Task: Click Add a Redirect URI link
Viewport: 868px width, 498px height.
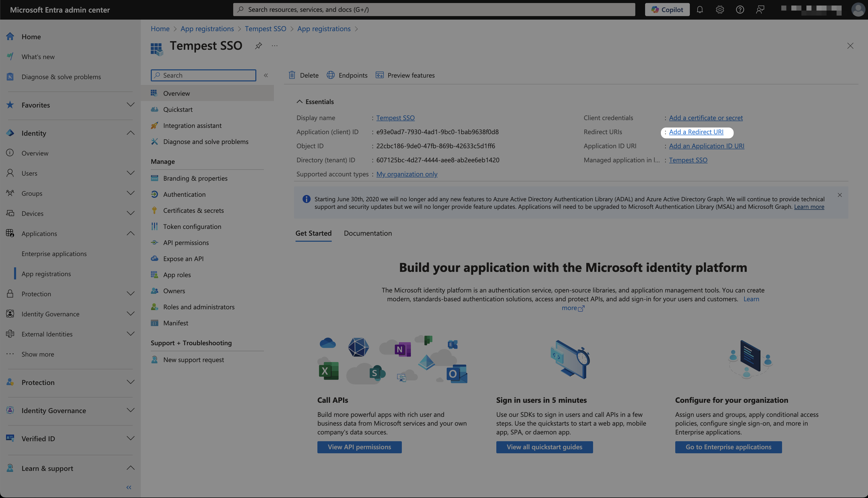Action: (696, 132)
